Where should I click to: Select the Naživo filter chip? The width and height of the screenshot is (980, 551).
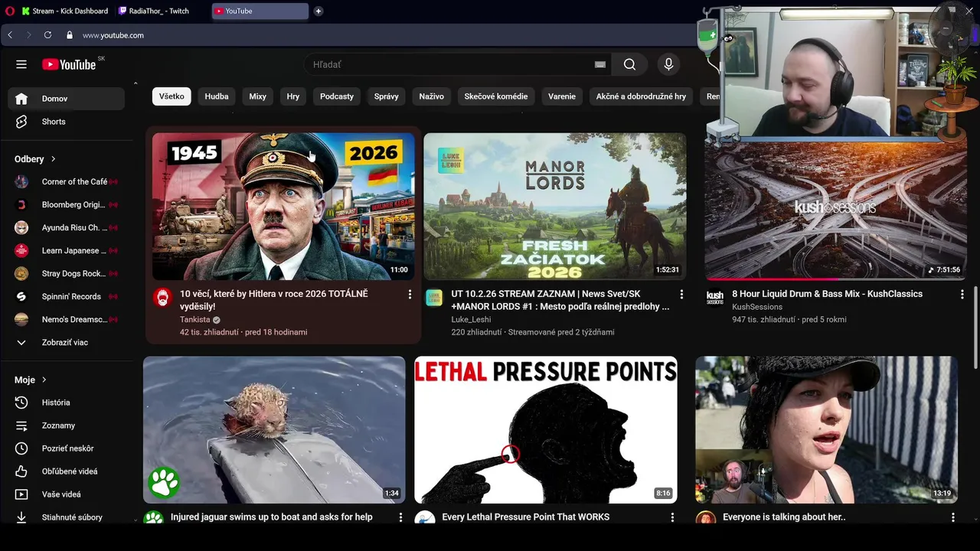click(431, 96)
